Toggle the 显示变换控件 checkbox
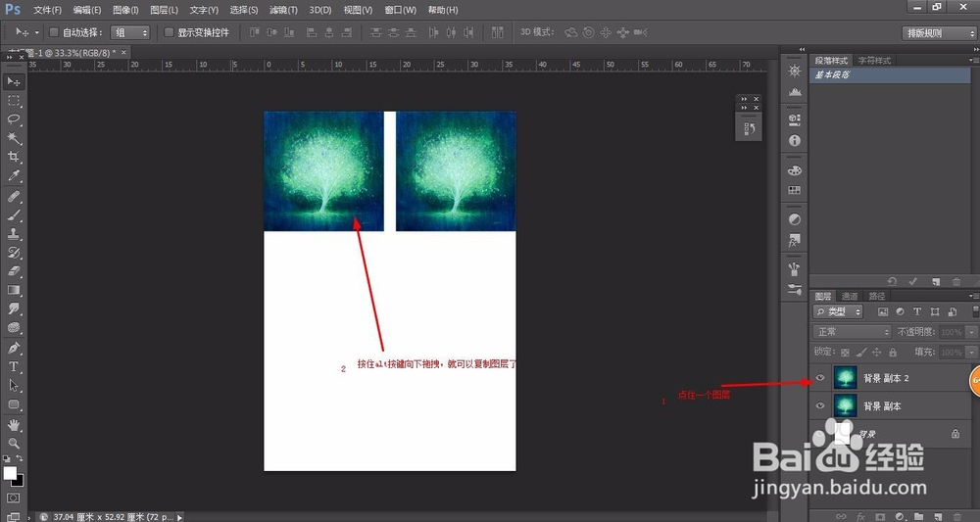 pos(169,32)
